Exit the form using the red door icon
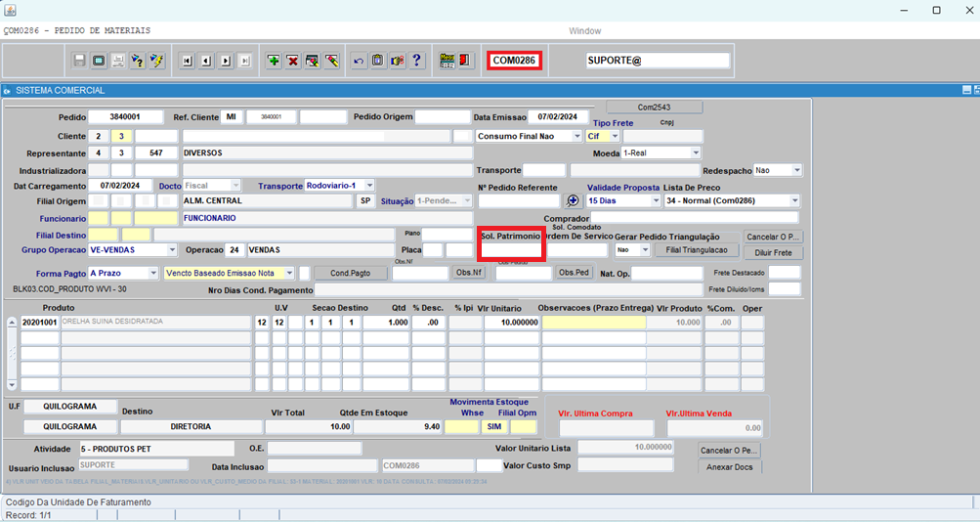Viewport: 980px width, 522px height. (x=465, y=61)
